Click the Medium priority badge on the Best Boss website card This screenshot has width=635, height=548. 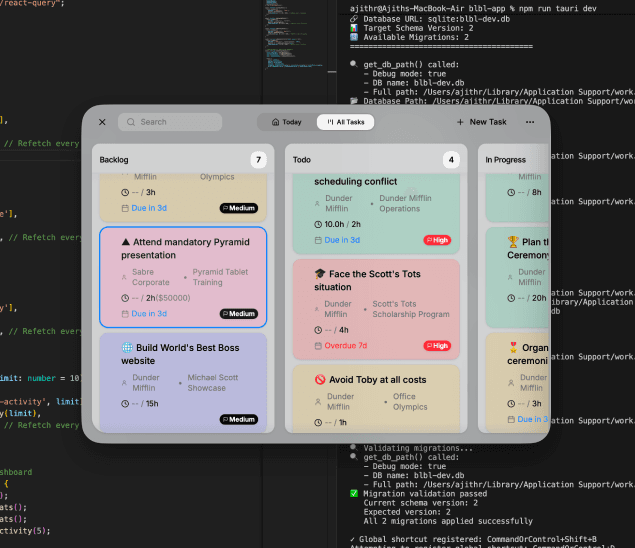[239, 420]
